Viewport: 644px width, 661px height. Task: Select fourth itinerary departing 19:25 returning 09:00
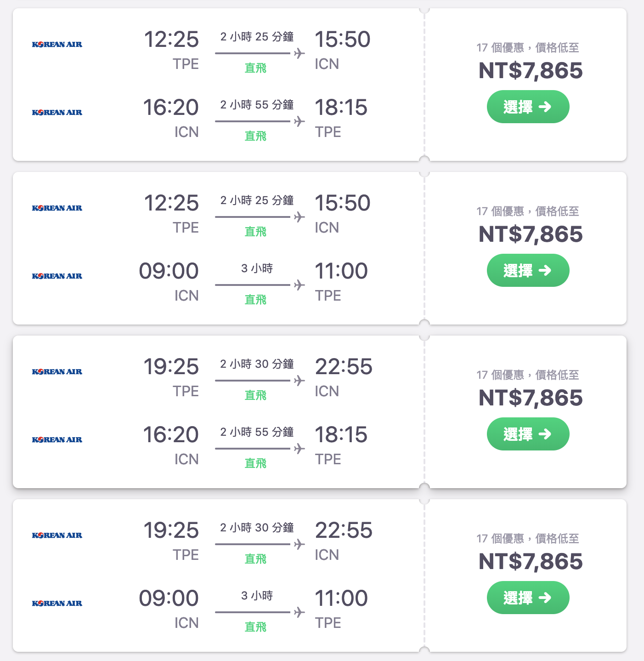click(528, 598)
